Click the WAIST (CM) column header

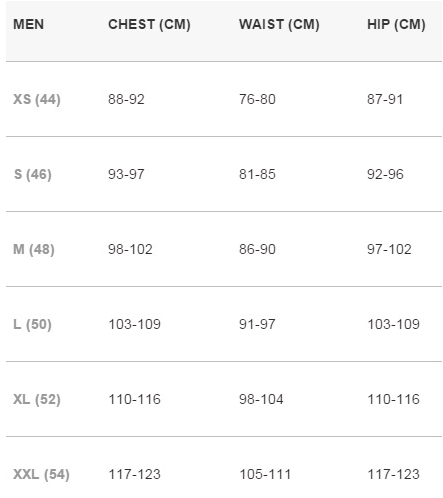pyautogui.click(x=279, y=25)
